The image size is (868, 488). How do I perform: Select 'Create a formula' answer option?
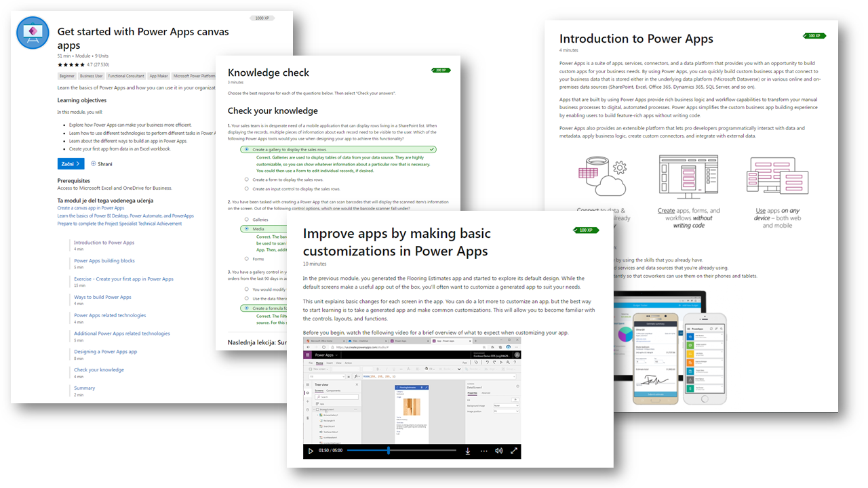point(265,308)
